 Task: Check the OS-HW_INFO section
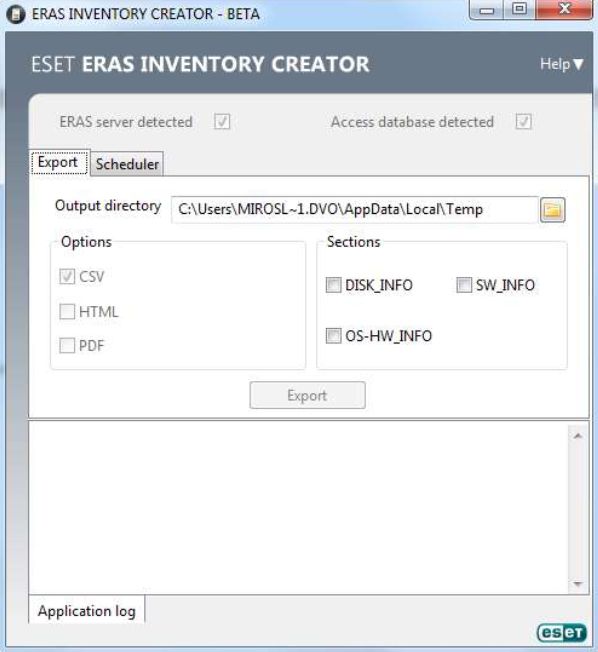[334, 336]
